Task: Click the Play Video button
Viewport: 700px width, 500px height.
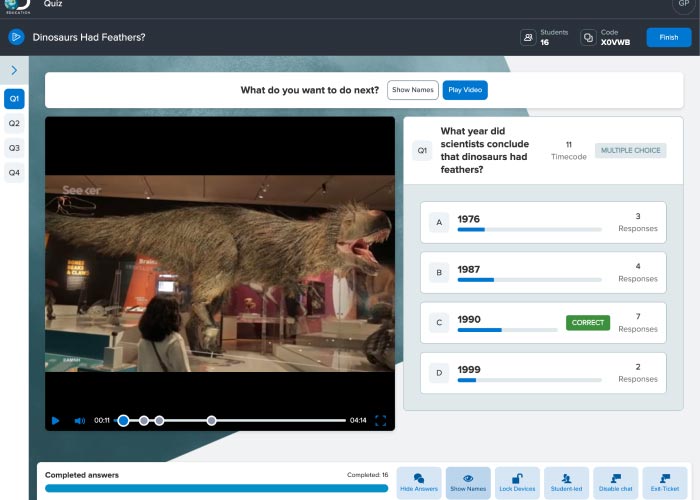Action: 465,90
